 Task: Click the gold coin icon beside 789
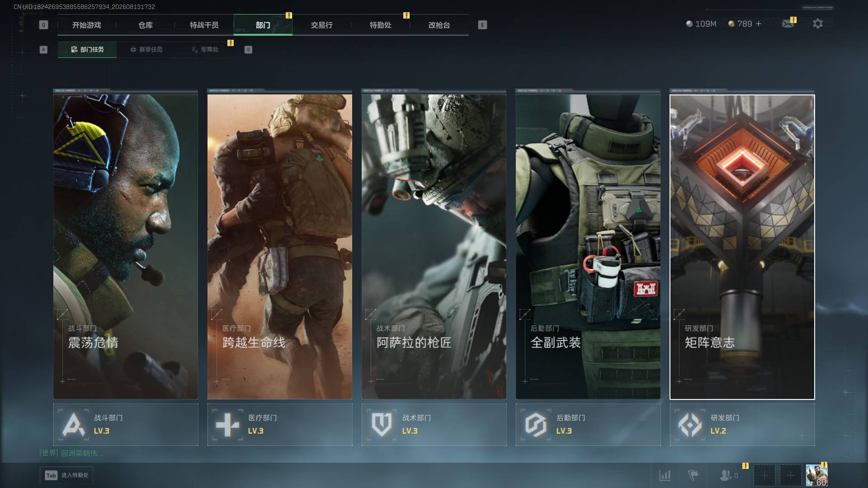pos(731,23)
